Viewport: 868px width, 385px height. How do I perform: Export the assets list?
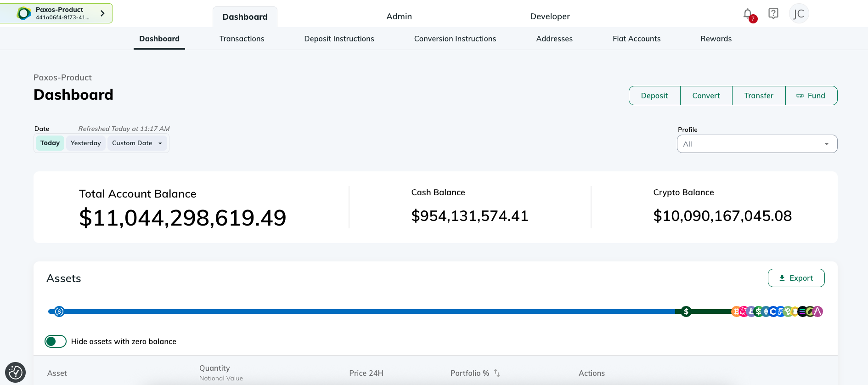coord(796,278)
